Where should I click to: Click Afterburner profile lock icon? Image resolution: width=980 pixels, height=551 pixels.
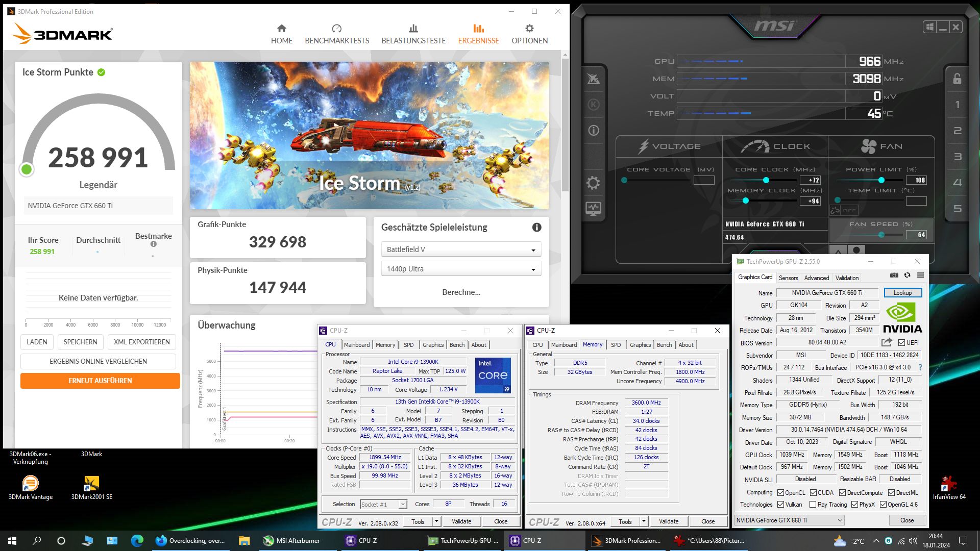pyautogui.click(x=957, y=79)
